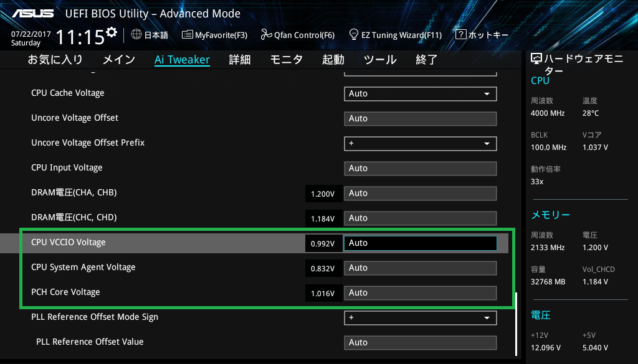Open Uncore Voltage Offset Prefix dropdown
Image resolution: width=638 pixels, height=364 pixels.
421,143
